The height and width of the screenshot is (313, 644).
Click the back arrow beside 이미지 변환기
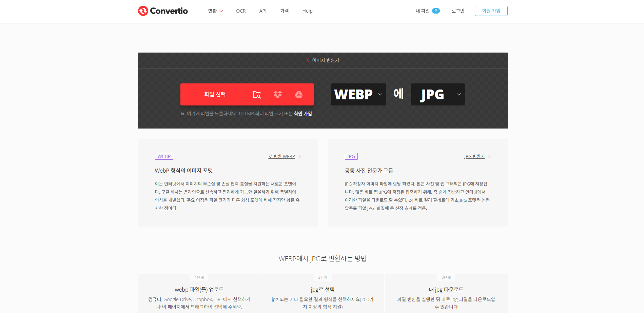click(x=308, y=60)
